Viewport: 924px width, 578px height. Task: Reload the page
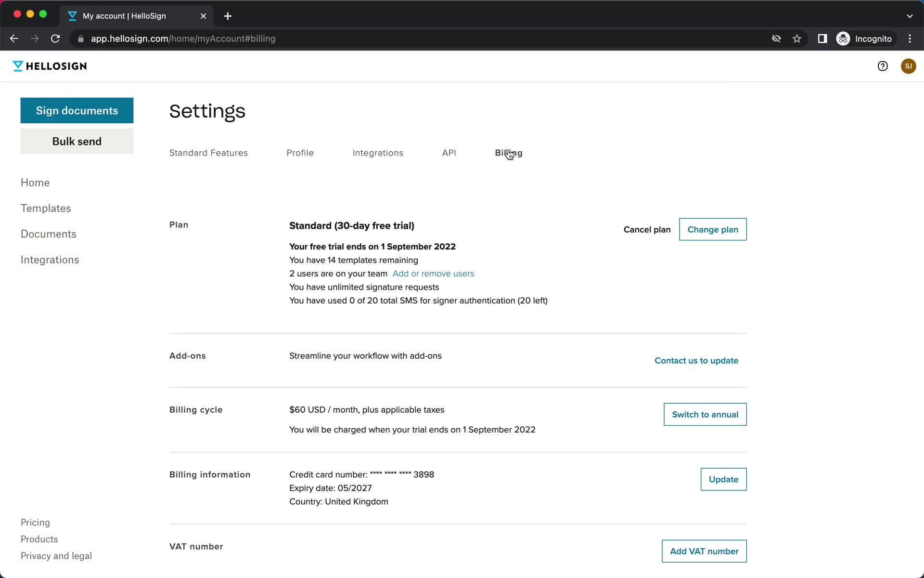click(55, 39)
